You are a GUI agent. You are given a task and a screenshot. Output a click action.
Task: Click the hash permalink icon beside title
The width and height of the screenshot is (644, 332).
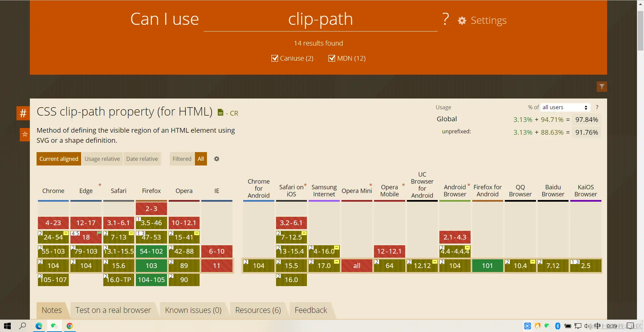coord(23,113)
